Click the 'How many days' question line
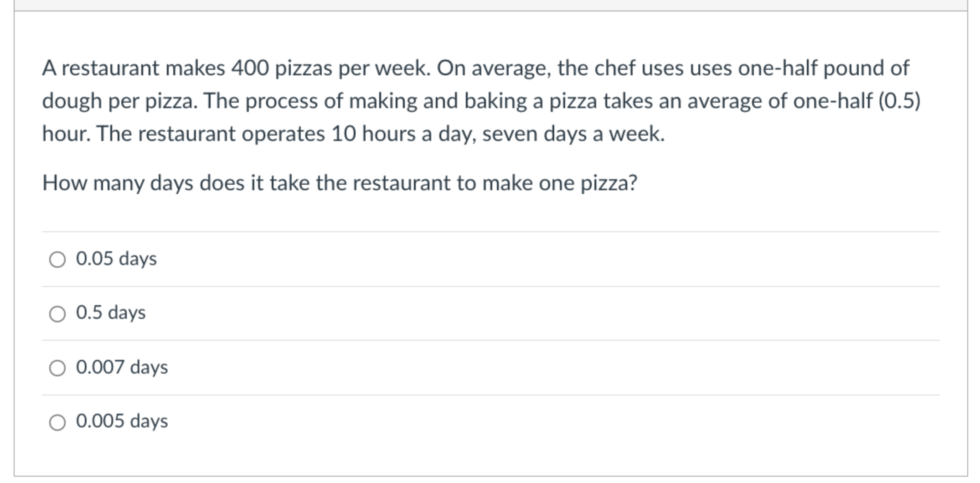The width and height of the screenshot is (980, 483). [x=340, y=182]
